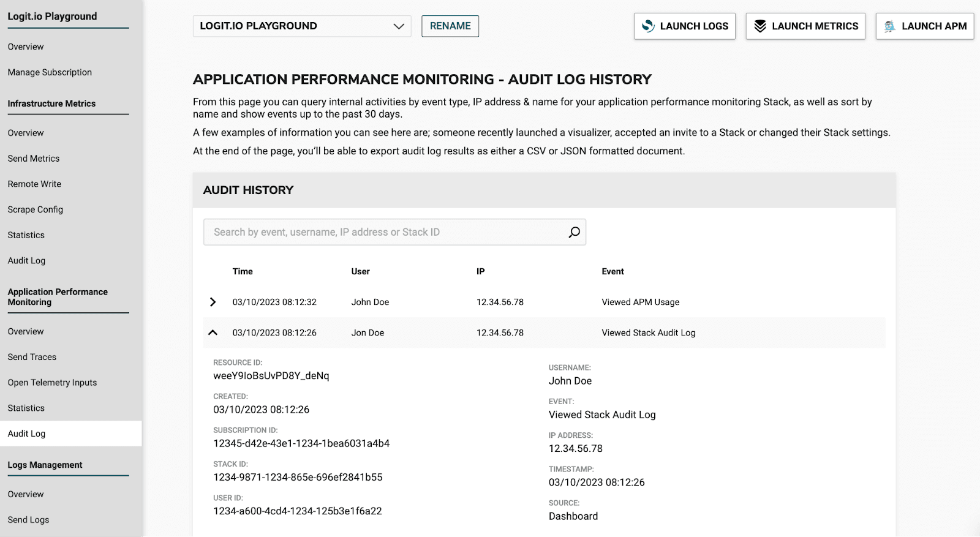This screenshot has width=980, height=537.
Task: Click the 'Viewed APM Usage' event cell
Action: coord(641,302)
